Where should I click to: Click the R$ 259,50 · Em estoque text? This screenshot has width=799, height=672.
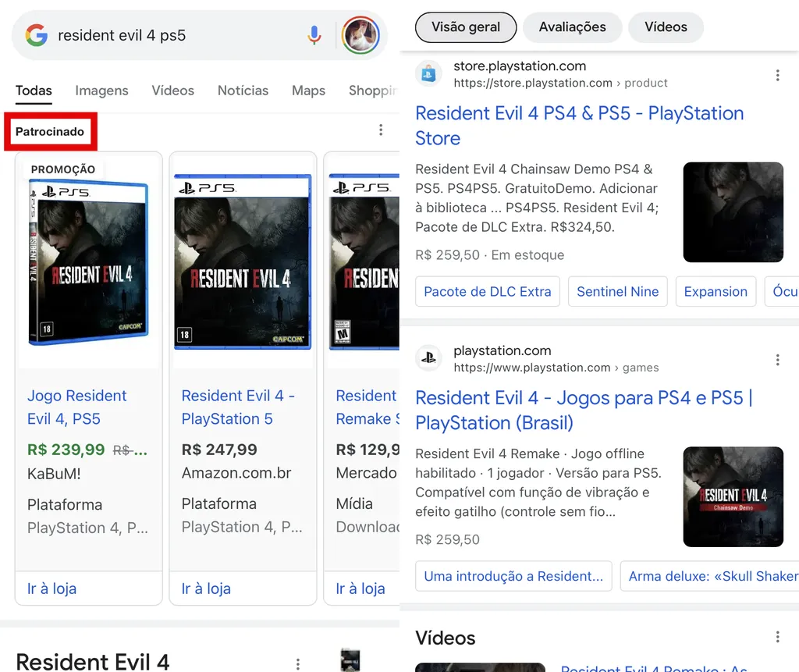point(490,255)
